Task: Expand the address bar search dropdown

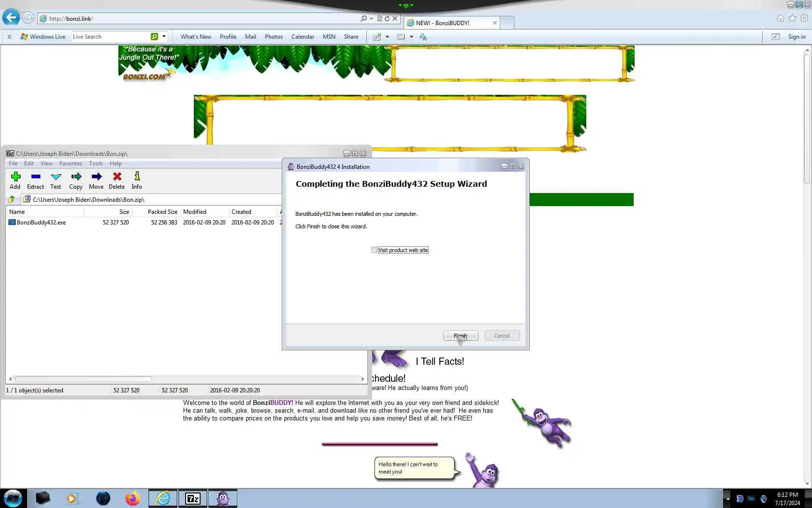Action: (371, 18)
